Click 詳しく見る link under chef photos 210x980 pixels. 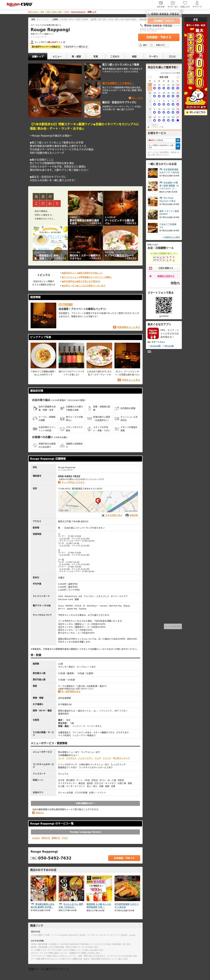137,98
